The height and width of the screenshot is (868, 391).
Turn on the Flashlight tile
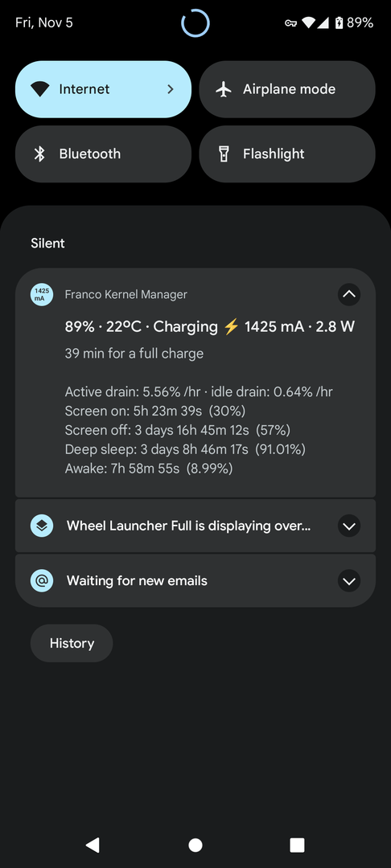click(x=287, y=154)
